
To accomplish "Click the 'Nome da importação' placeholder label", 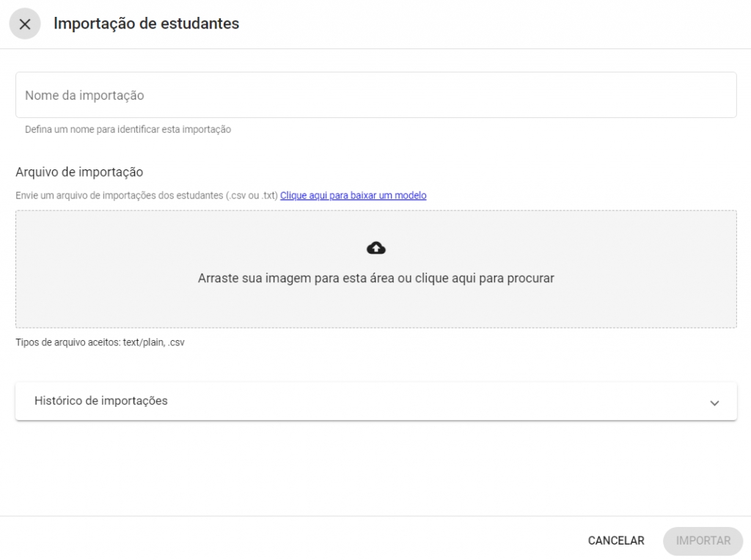I will [84, 95].
